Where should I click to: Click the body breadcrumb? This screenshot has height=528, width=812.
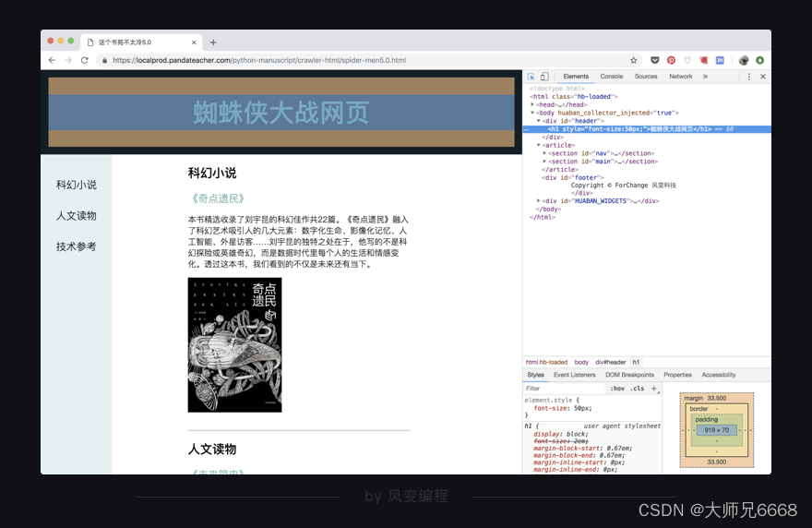point(581,362)
